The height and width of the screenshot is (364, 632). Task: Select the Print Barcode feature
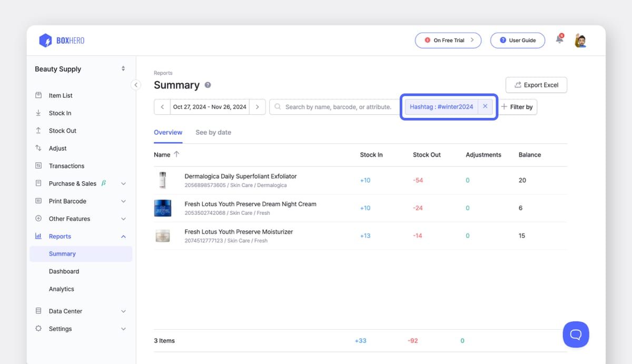[67, 201]
